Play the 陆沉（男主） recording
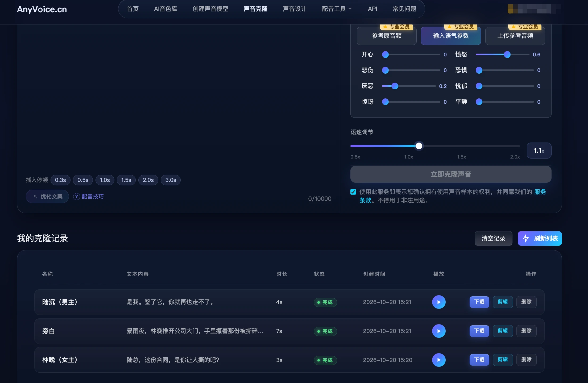This screenshot has height=383, width=588. pos(439,302)
